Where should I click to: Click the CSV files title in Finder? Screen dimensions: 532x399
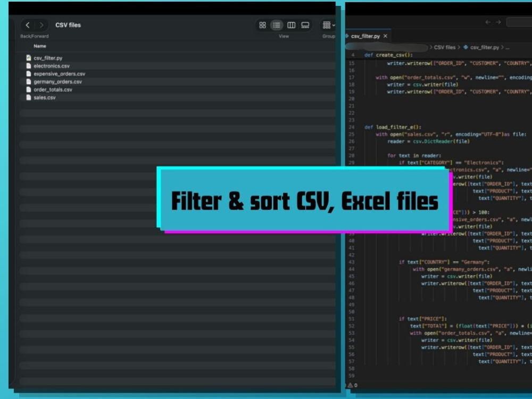click(68, 25)
